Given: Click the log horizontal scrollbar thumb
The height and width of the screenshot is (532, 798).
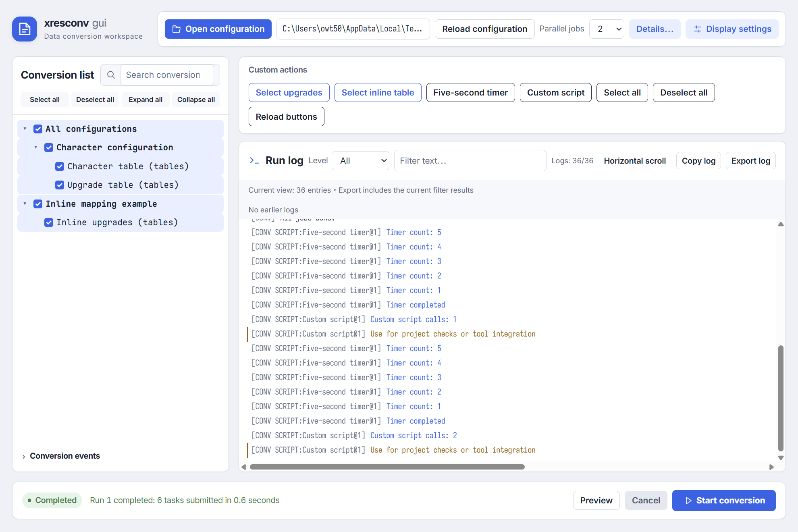Looking at the screenshot, I should (x=387, y=467).
